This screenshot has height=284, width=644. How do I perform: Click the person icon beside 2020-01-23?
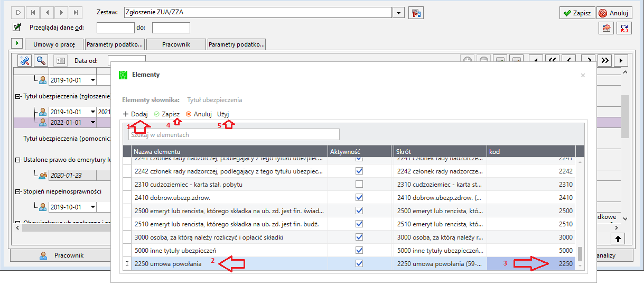43,175
